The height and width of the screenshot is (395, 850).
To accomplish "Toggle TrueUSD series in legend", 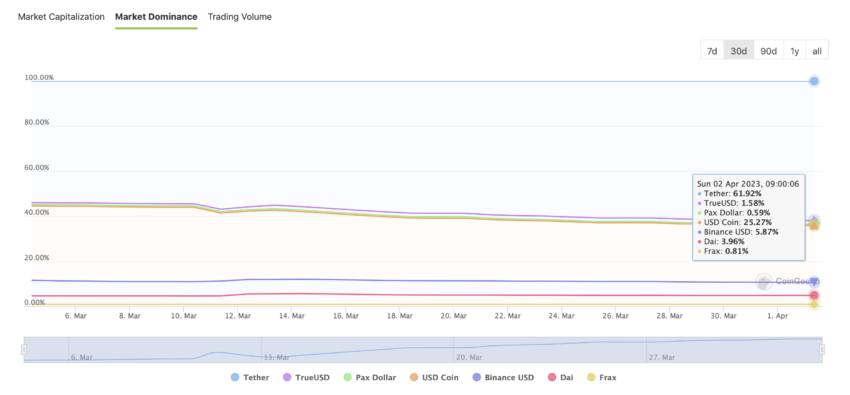I will (x=306, y=378).
